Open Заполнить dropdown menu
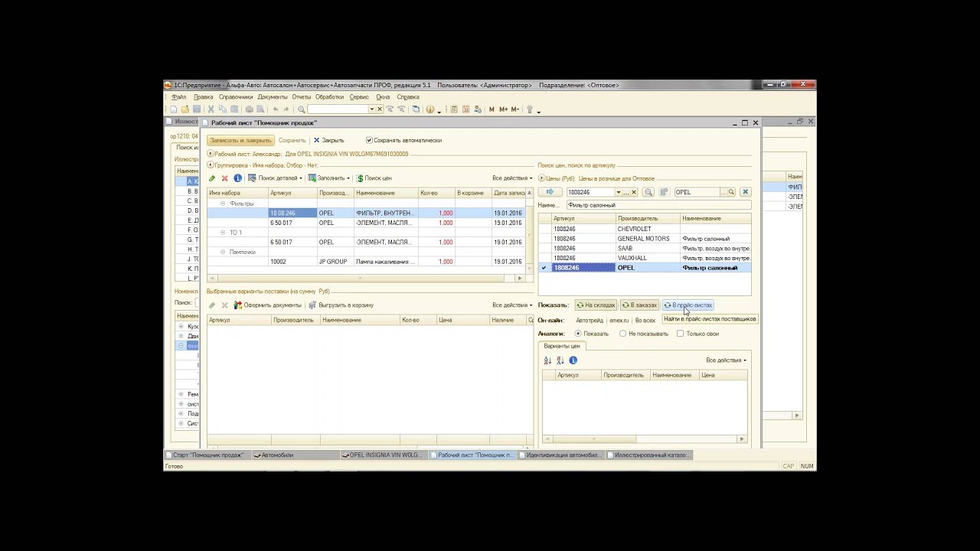Screen dimensions: 980x551 (x=329, y=178)
